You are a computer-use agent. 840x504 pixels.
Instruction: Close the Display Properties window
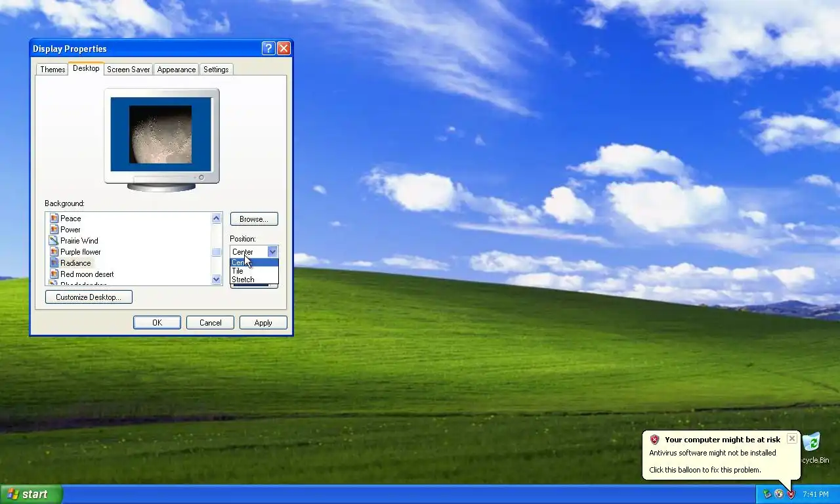click(283, 49)
